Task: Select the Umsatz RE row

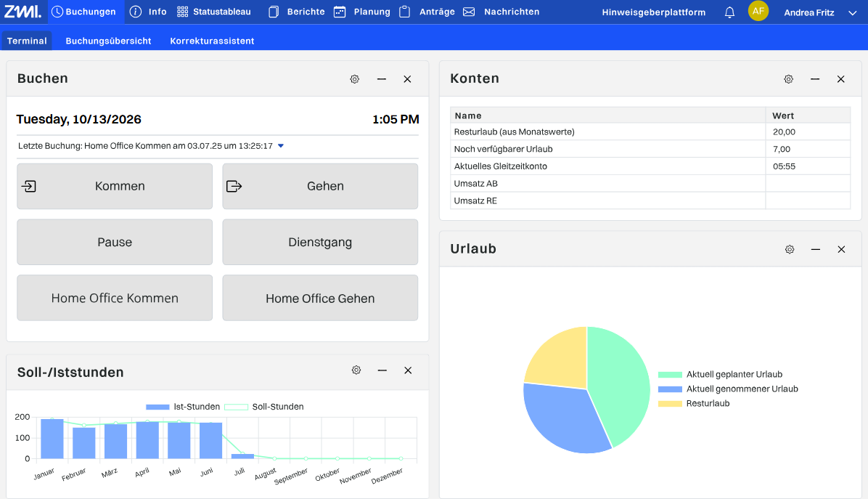Action: pos(650,200)
